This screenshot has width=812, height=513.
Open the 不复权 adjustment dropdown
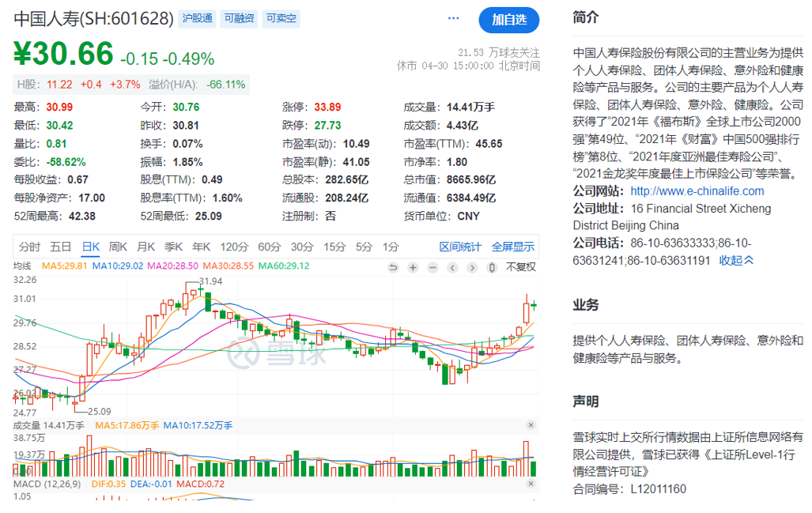pos(521,267)
